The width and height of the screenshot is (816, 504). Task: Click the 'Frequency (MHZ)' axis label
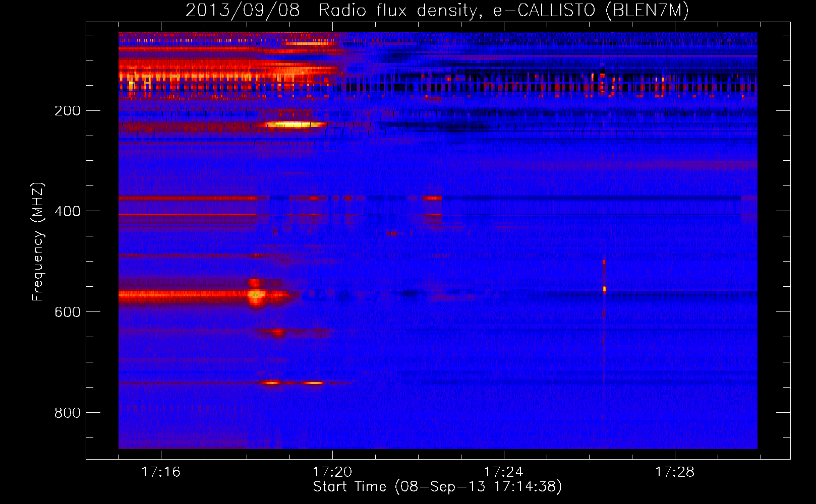click(x=38, y=242)
